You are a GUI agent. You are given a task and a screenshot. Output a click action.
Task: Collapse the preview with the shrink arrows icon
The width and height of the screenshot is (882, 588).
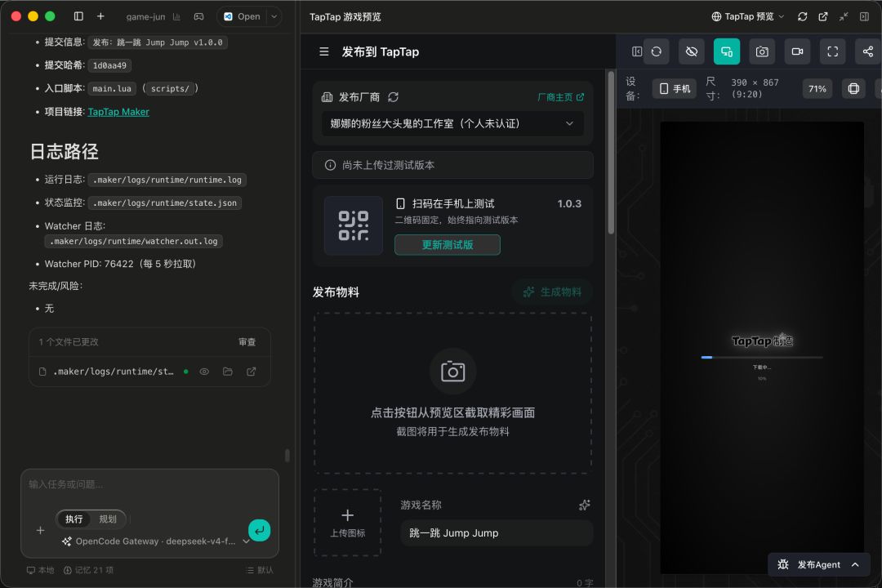pyautogui.click(x=844, y=17)
